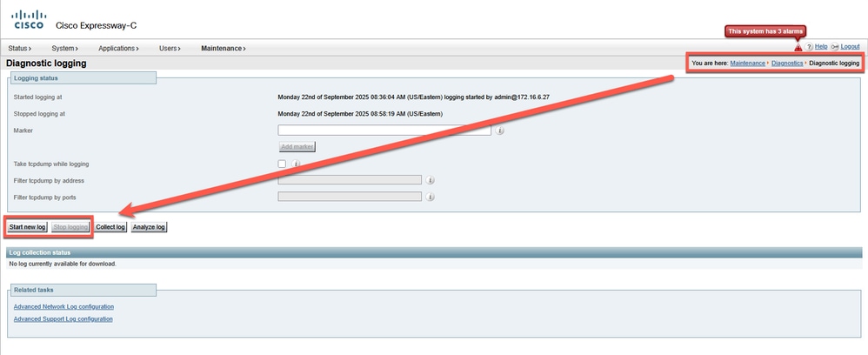
Task: Click the Cisco logo
Action: pos(28,20)
